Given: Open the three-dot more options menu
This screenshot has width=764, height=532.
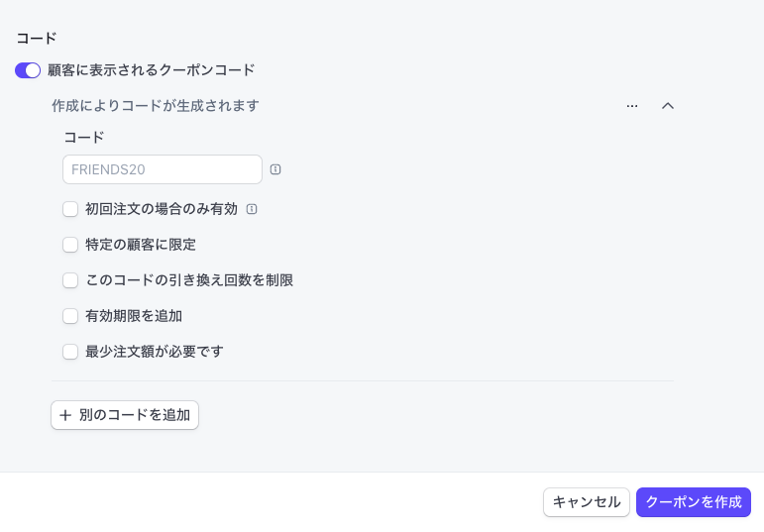Looking at the screenshot, I should 632,106.
